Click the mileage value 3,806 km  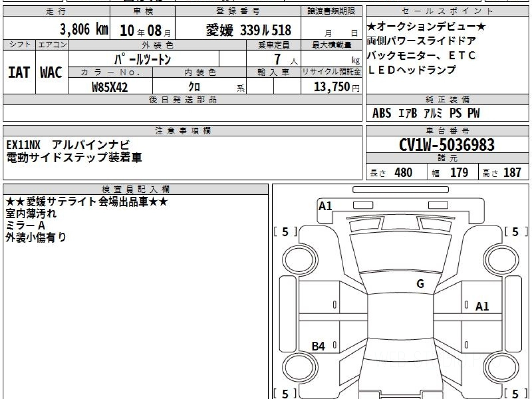84,30
